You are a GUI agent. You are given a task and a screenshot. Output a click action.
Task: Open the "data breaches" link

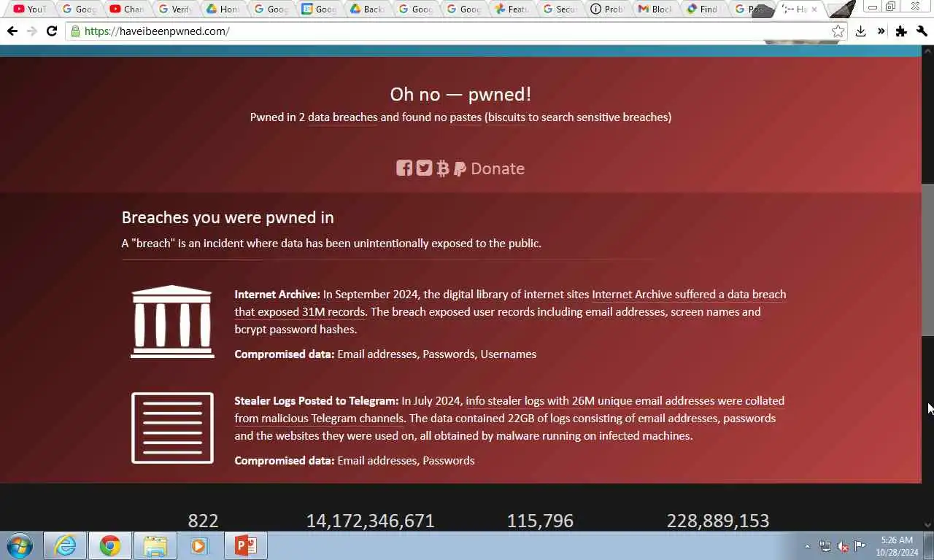pyautogui.click(x=342, y=117)
